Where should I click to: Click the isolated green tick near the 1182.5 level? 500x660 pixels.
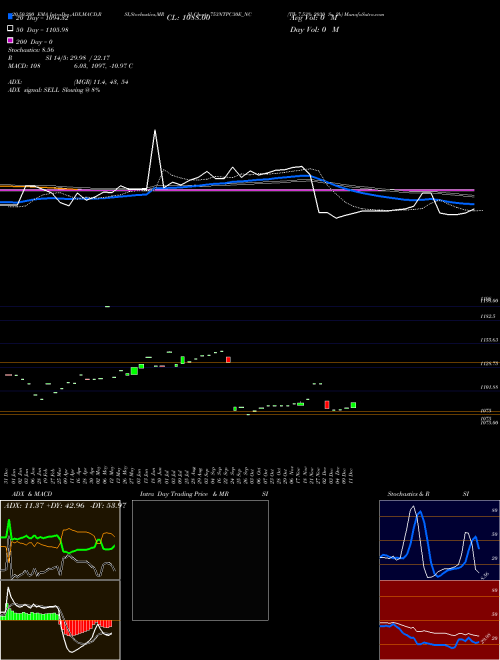pyautogui.click(x=107, y=306)
